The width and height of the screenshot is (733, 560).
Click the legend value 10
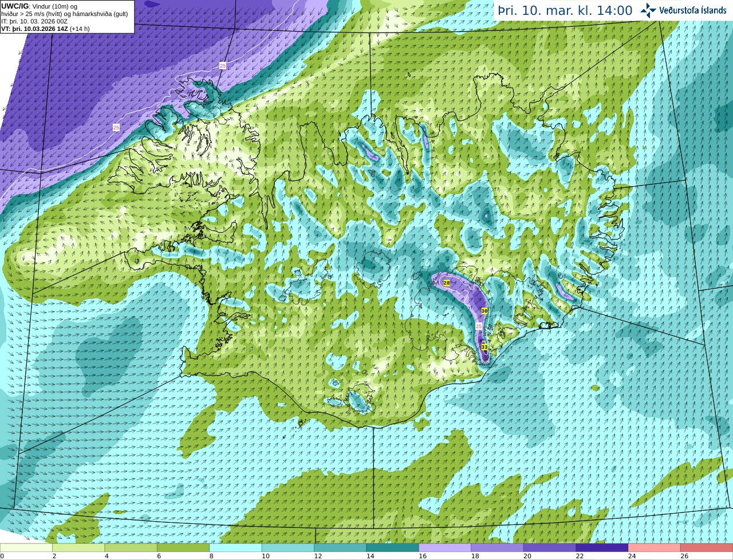[x=266, y=556]
